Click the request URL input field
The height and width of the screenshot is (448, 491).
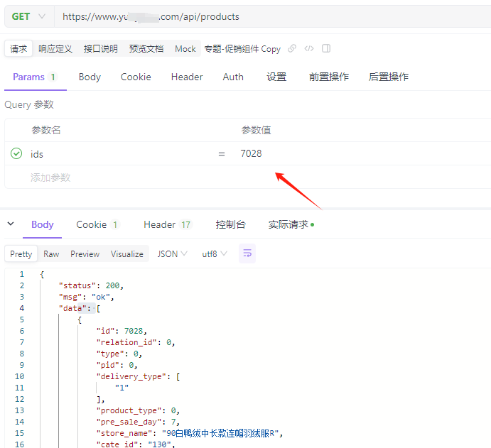(272, 16)
